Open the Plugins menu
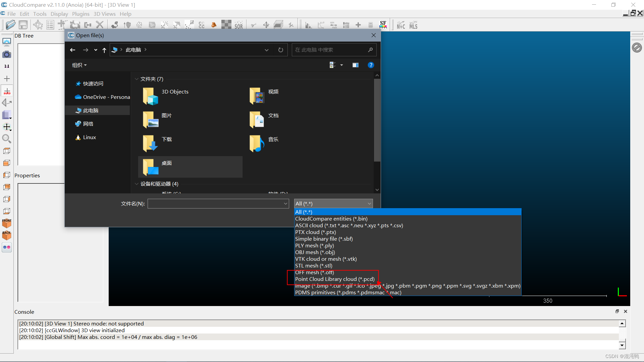This screenshot has height=362, width=644. point(80,14)
